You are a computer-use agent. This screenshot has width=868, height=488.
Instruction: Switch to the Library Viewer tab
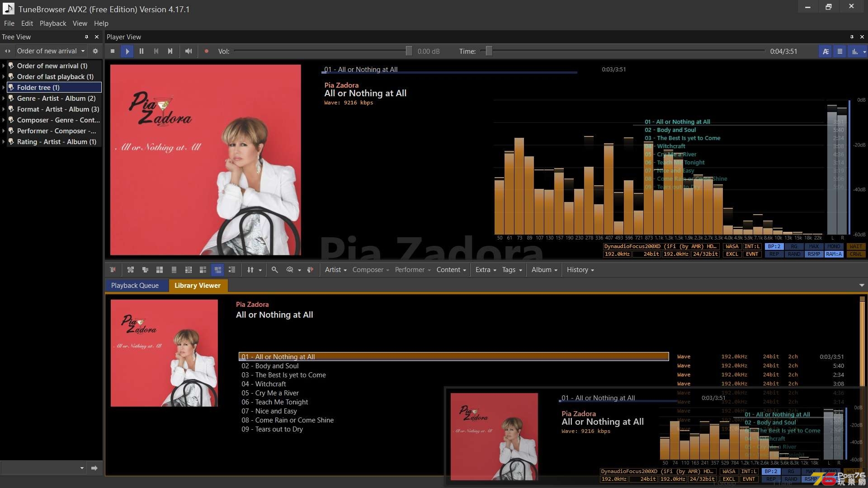pos(198,286)
